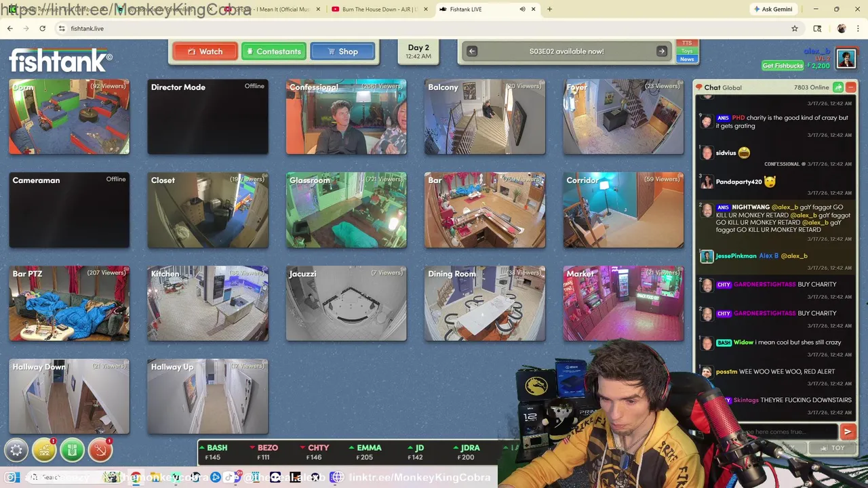Open the site info icon beside fishtank.live
The height and width of the screenshot is (488, 868).
62,28
